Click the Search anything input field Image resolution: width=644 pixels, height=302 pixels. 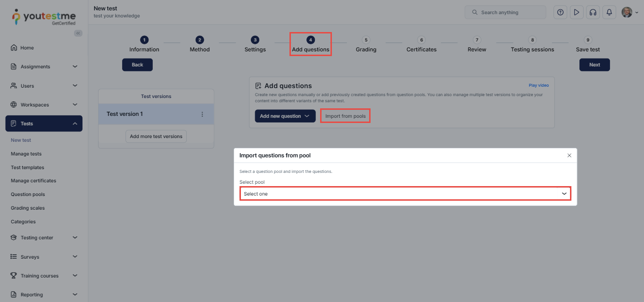[505, 13]
